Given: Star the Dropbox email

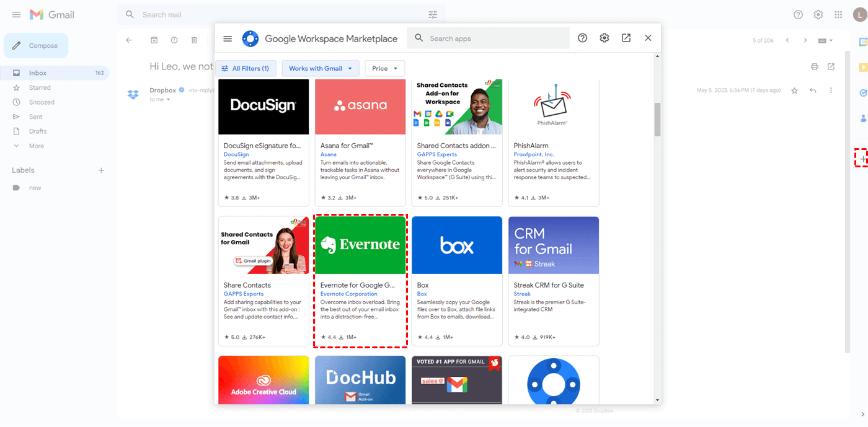Looking at the screenshot, I should point(794,90).
